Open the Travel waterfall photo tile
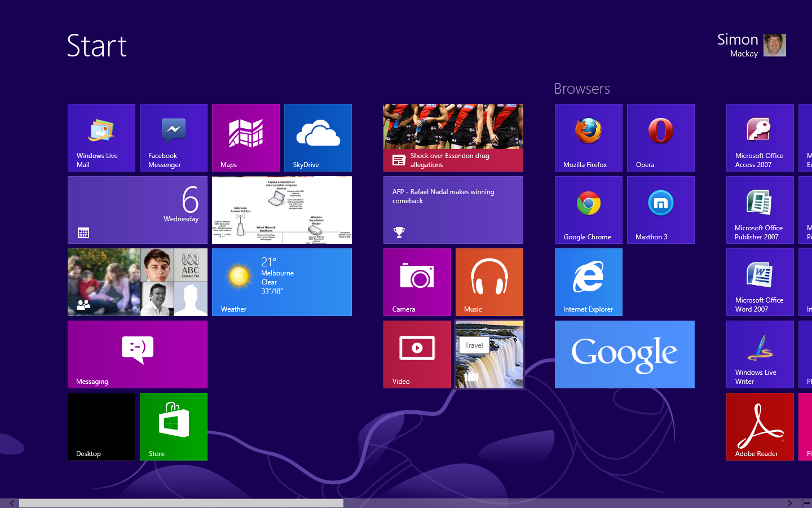812x508 pixels. 489,354
